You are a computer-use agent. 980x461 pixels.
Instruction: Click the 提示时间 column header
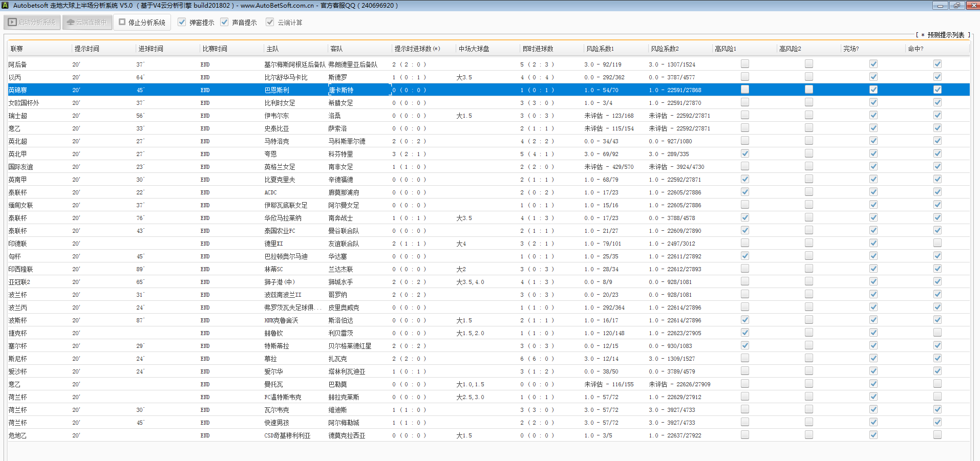click(x=87, y=49)
